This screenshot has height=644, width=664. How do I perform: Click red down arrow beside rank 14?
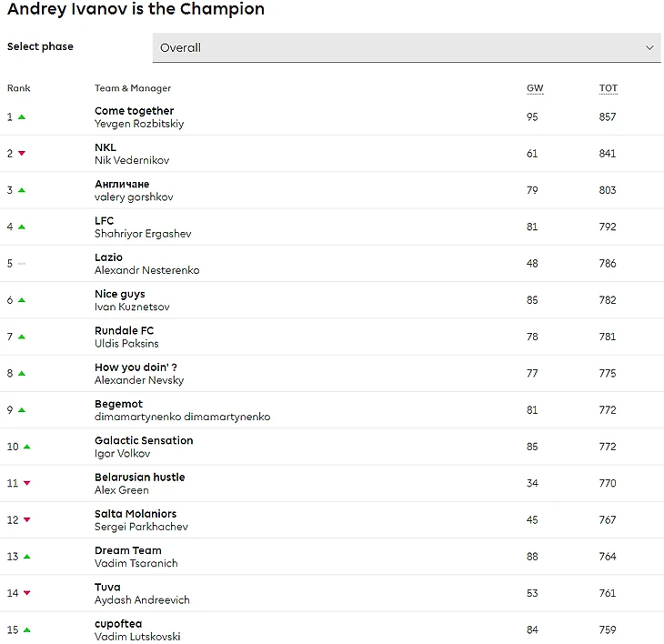tap(27, 593)
